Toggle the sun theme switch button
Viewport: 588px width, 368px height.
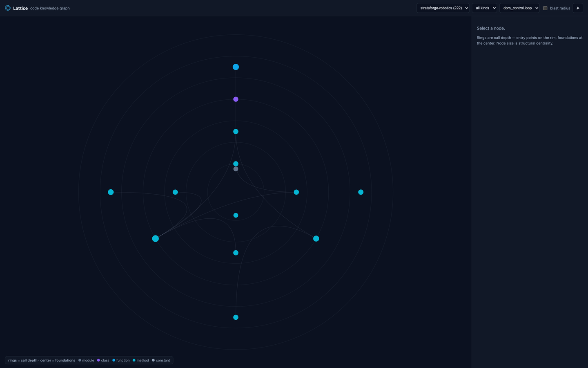[578, 8]
